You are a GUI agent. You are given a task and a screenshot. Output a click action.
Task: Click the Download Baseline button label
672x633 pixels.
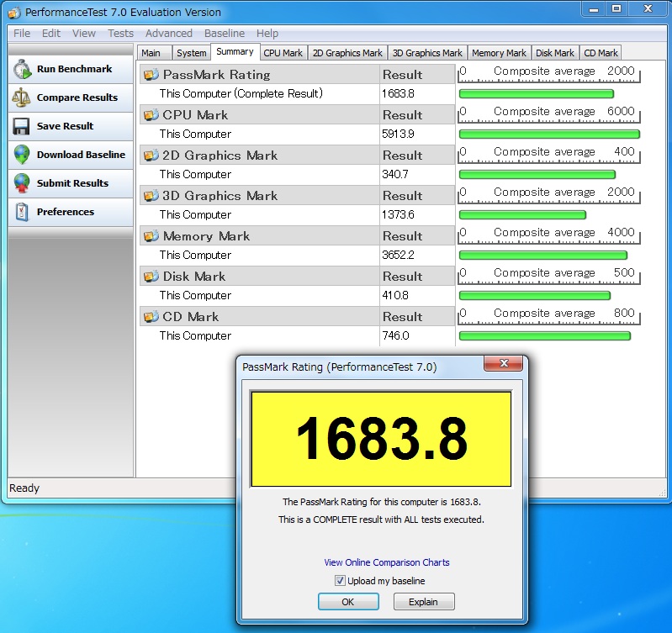[x=81, y=155]
